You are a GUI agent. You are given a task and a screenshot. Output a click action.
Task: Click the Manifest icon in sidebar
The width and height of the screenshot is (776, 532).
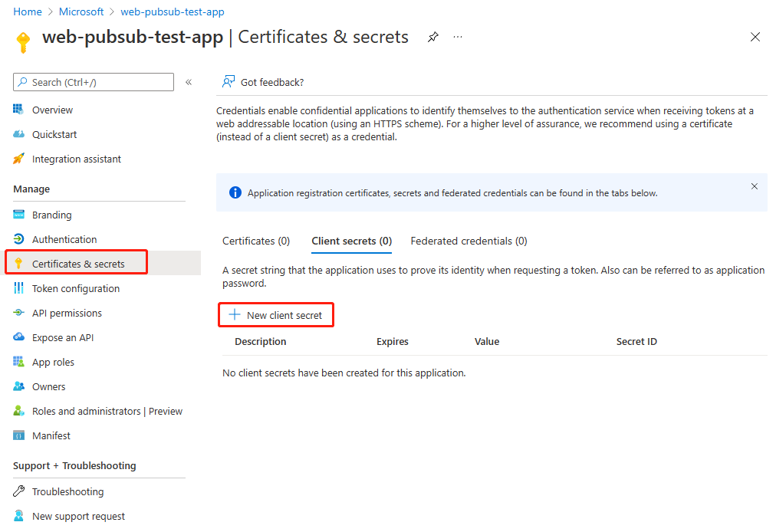19,435
